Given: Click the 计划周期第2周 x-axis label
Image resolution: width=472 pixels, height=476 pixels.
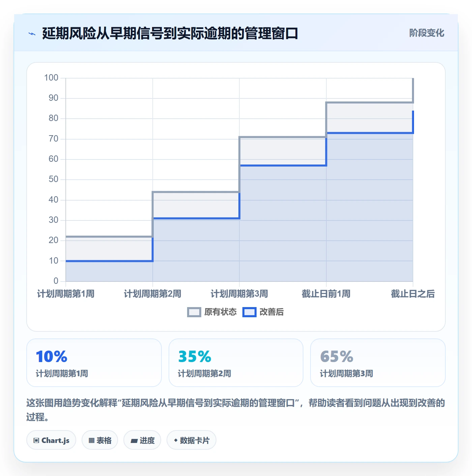Looking at the screenshot, I should point(153,294).
